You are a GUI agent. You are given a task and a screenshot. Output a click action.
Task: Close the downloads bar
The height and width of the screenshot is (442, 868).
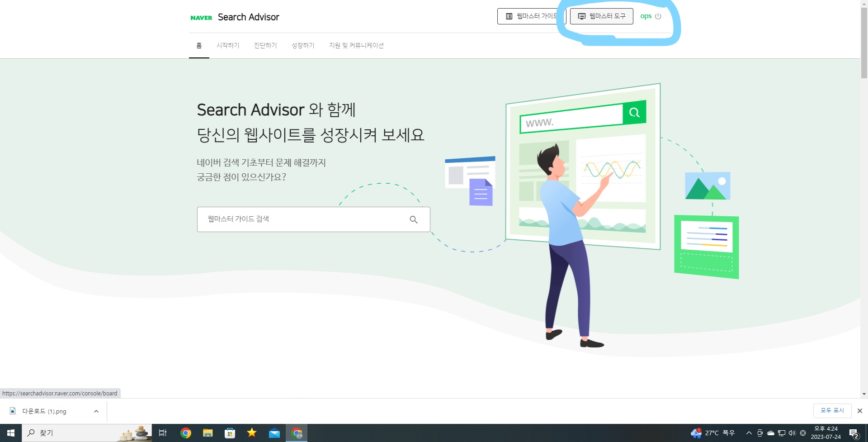(x=860, y=411)
